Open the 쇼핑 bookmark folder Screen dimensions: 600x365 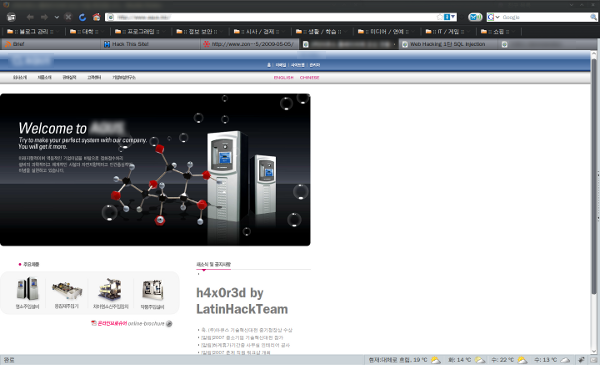click(x=497, y=32)
